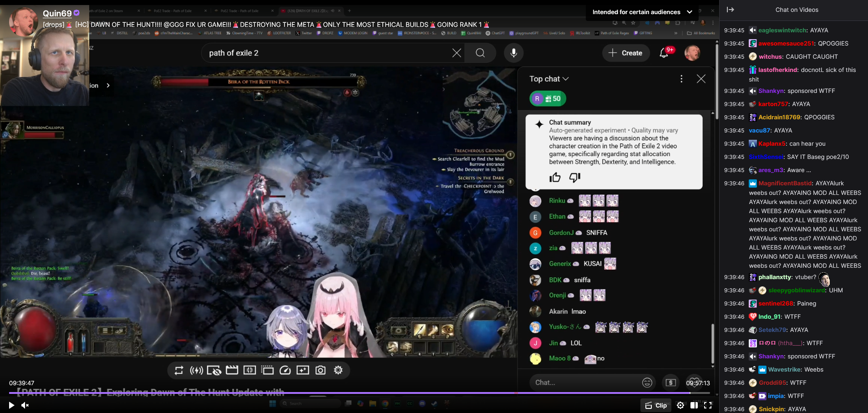Click the Windows taskbar Search box
The height and width of the screenshot is (413, 868).
[x=310, y=403]
